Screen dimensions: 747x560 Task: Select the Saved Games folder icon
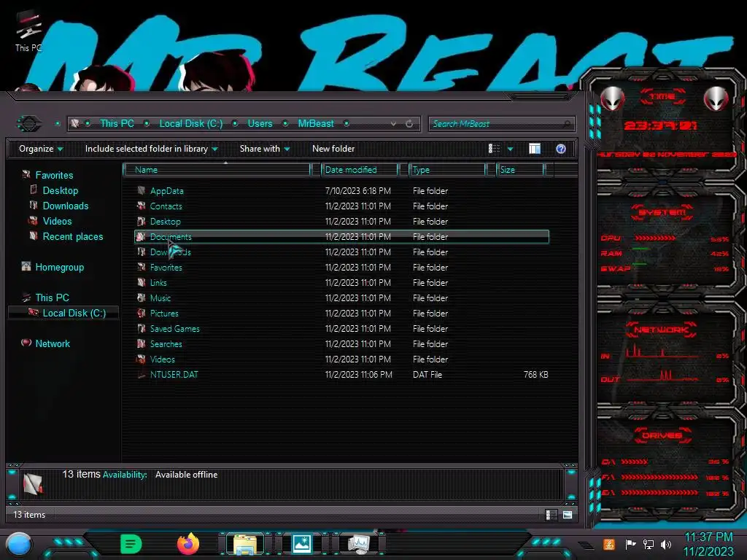(x=141, y=329)
